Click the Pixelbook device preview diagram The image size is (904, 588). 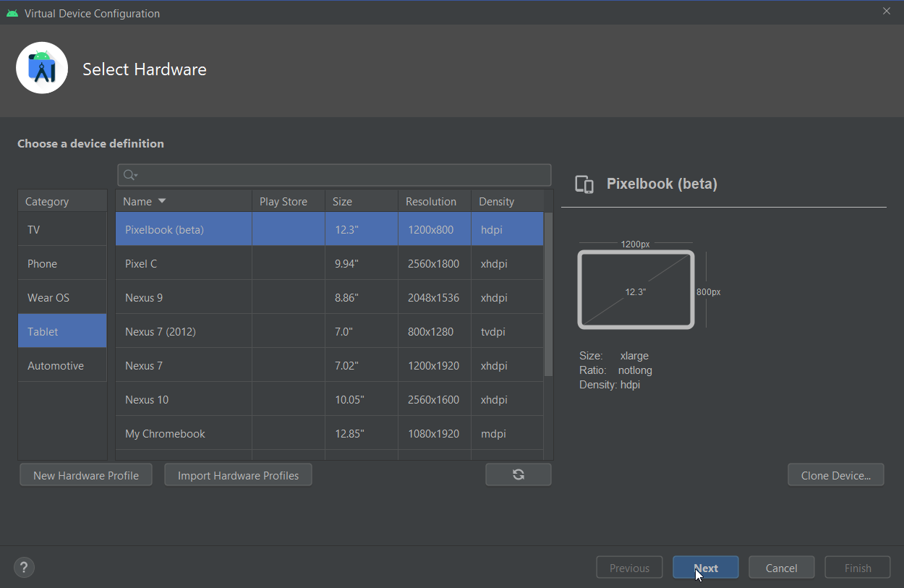(x=636, y=289)
